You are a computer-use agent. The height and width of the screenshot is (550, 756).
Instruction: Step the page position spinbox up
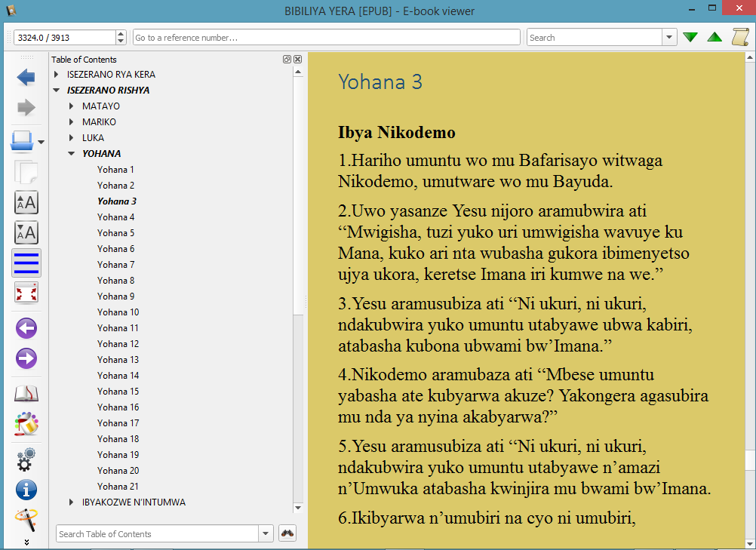point(121,34)
